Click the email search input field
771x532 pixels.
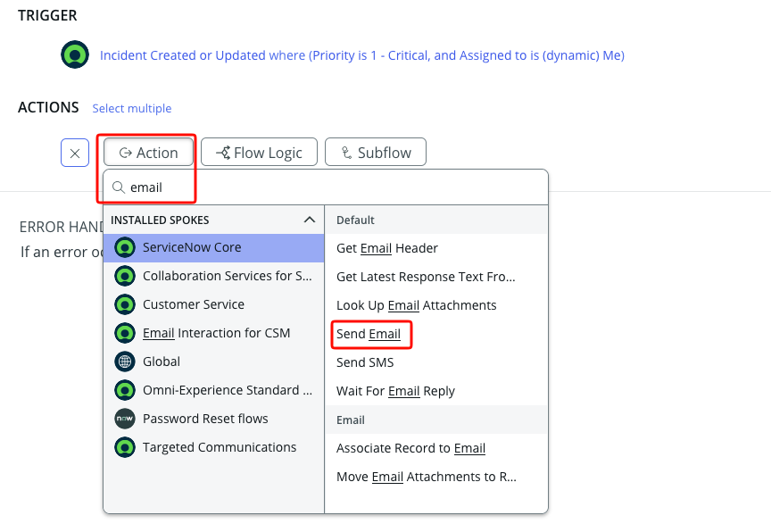click(330, 187)
